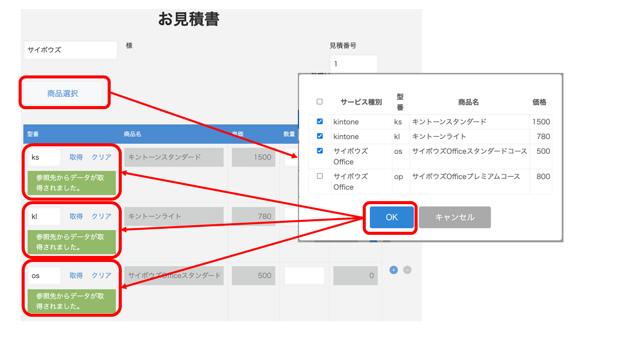Screen dimensions: 644x362
Task: Click 取得 link in the ks row
Action: (x=76, y=157)
